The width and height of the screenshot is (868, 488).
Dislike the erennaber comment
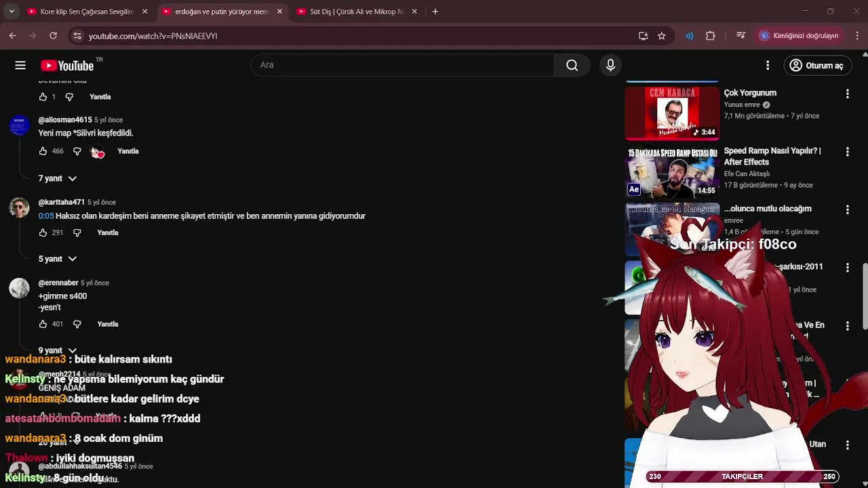77,324
